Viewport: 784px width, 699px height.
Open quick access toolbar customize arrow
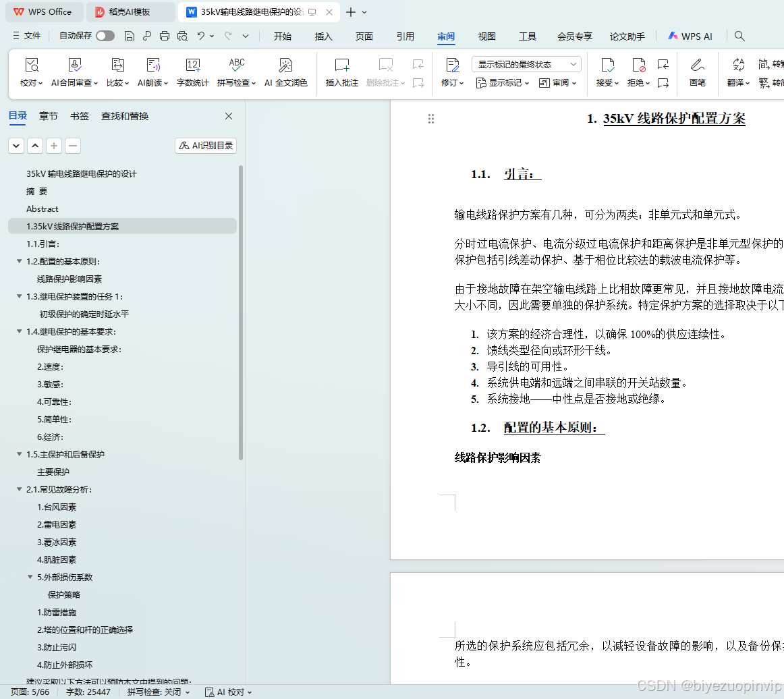click(x=246, y=36)
